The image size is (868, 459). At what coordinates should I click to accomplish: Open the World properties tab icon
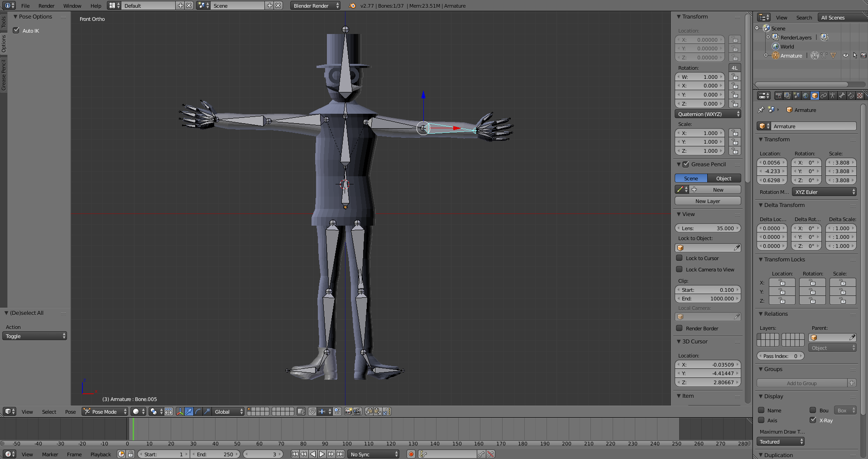tap(806, 96)
